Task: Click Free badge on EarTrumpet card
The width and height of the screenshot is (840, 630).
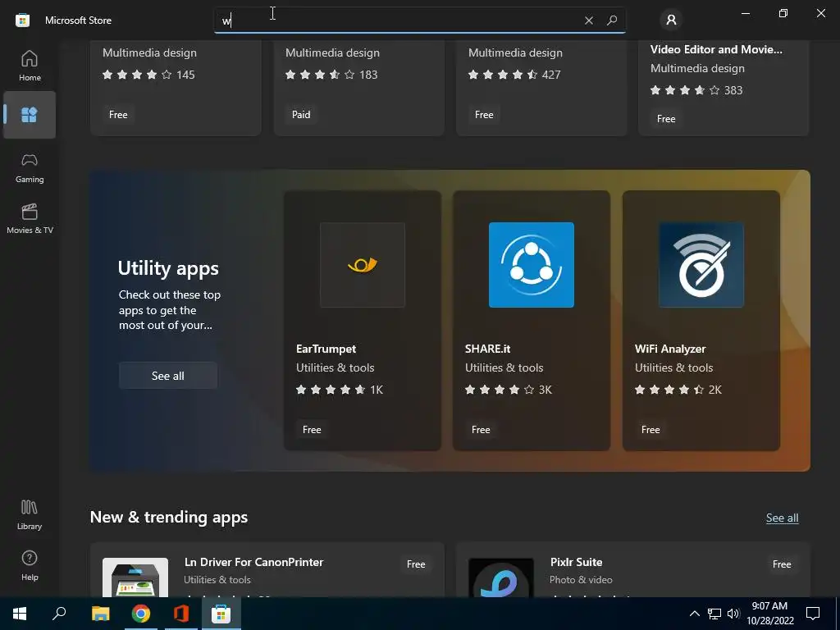Action: 312,430
